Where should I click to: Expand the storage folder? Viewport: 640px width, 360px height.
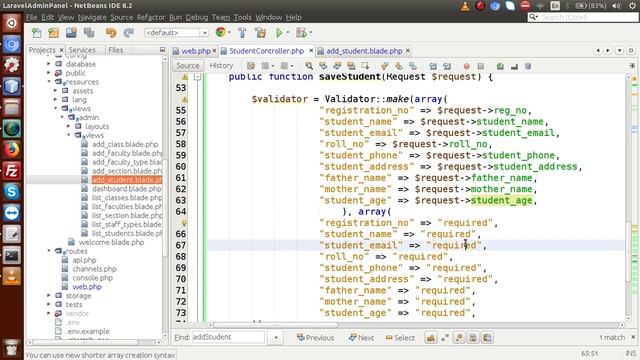click(49, 296)
